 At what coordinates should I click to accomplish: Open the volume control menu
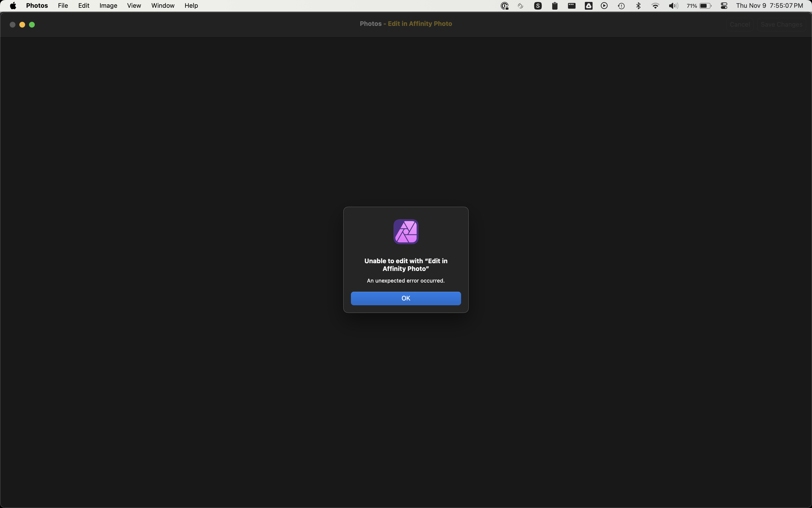(673, 6)
